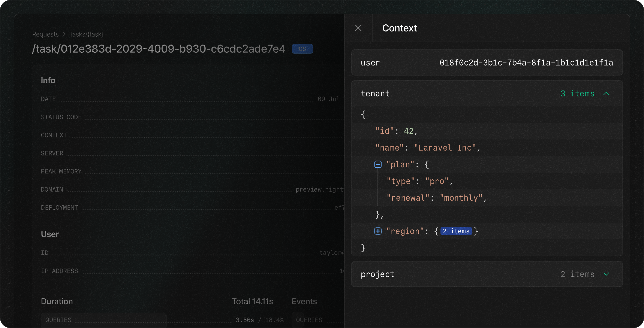The height and width of the screenshot is (328, 644).
Task: Select the user UUID value
Action: [526, 63]
